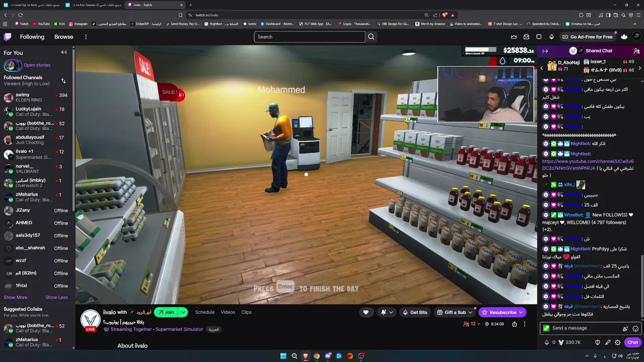
Task: Show previous gift leaderboard entries arrow
Action: [x=542, y=68]
